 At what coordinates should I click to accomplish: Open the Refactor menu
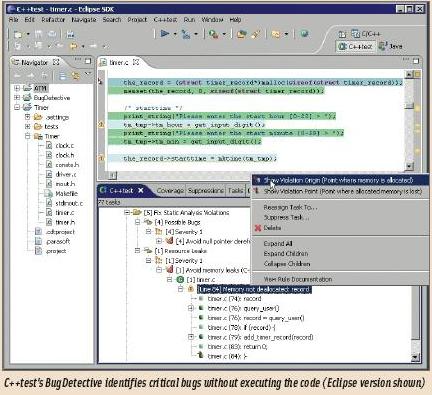point(53,20)
